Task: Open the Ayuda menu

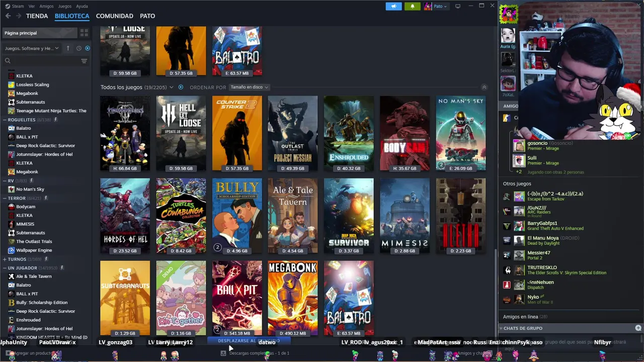Action: click(82, 6)
